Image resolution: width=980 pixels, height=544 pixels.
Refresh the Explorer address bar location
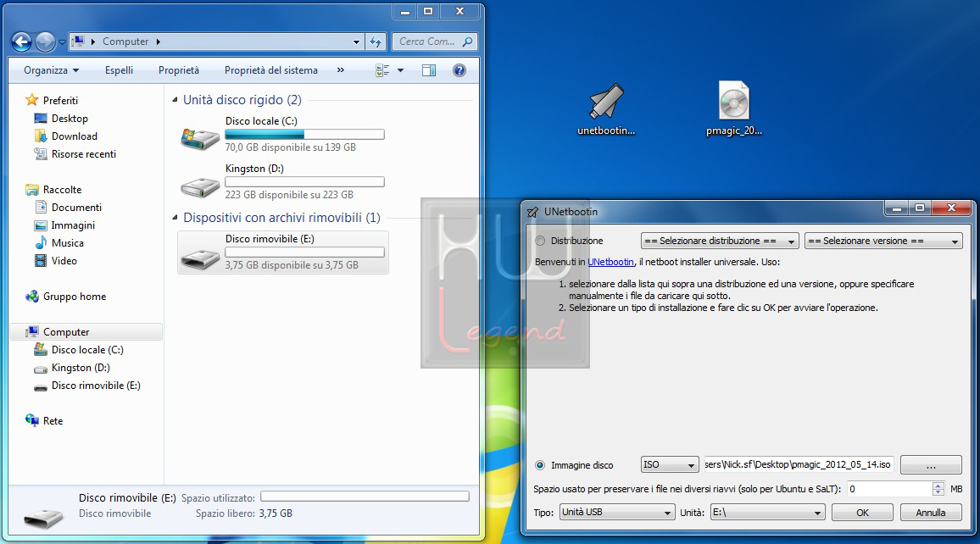376,42
